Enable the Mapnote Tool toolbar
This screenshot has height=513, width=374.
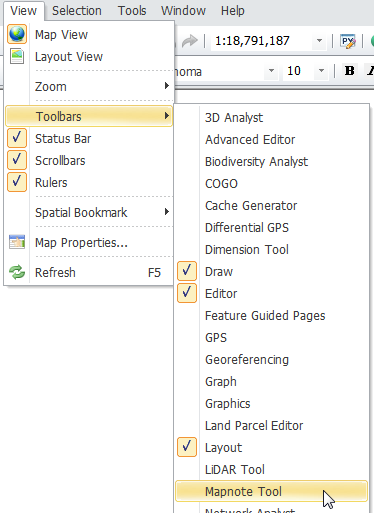[x=271, y=491]
